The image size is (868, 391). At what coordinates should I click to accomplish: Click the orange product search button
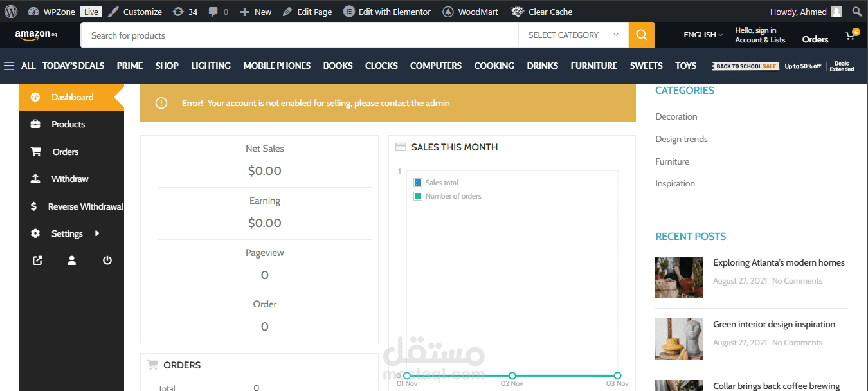tap(642, 35)
